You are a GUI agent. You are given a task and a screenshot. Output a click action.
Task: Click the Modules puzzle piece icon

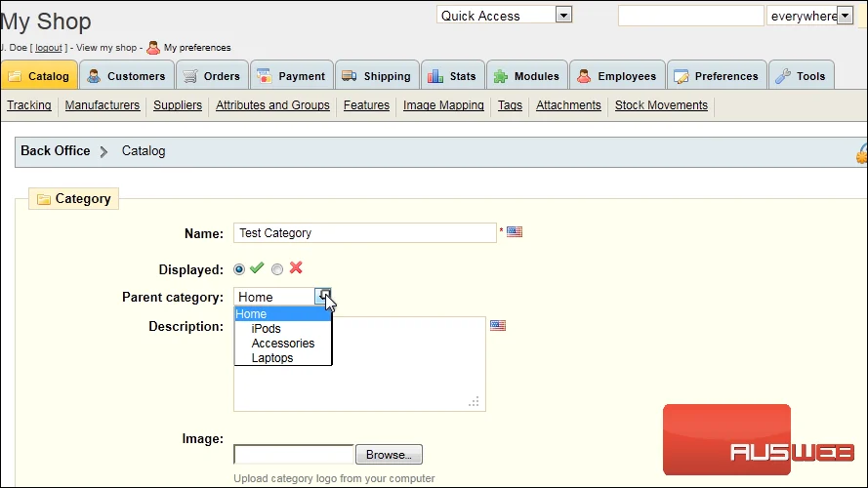click(501, 76)
